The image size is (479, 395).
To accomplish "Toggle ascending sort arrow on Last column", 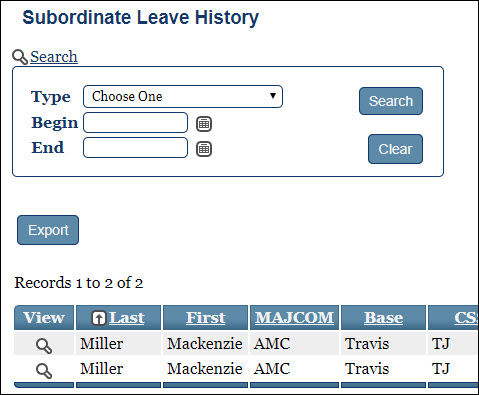I will point(99,318).
